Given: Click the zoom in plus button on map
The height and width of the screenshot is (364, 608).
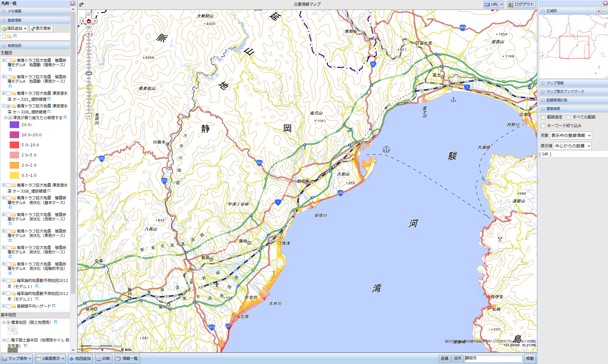Looking at the screenshot, I should click(x=89, y=34).
